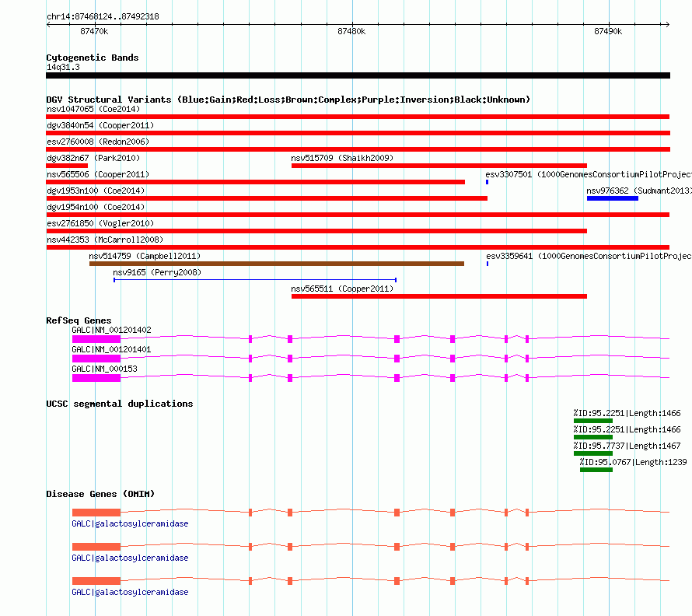This screenshot has width=692, height=616.
Task: Open the DGV Structural Variants track title
Action: click(288, 100)
